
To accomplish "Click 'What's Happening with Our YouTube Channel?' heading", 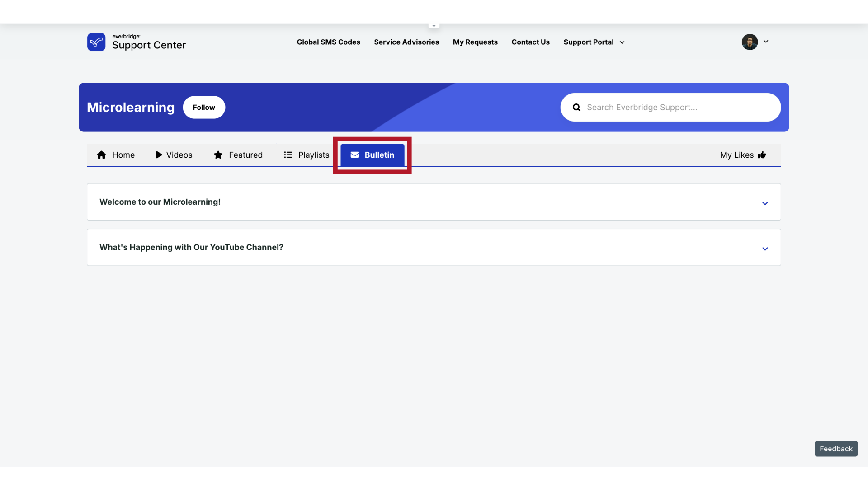I will 191,247.
